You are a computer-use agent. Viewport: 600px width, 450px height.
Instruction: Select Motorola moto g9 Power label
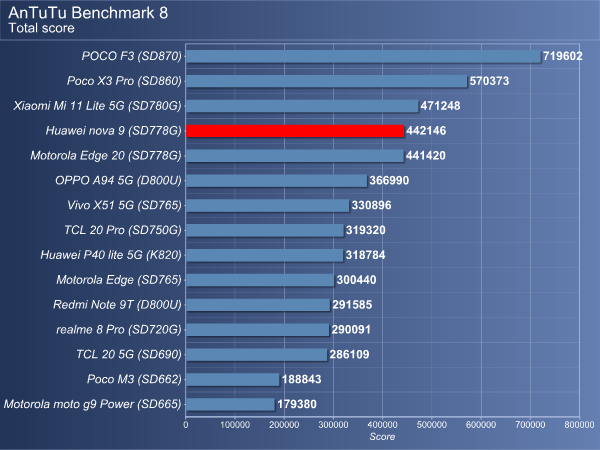click(92, 404)
